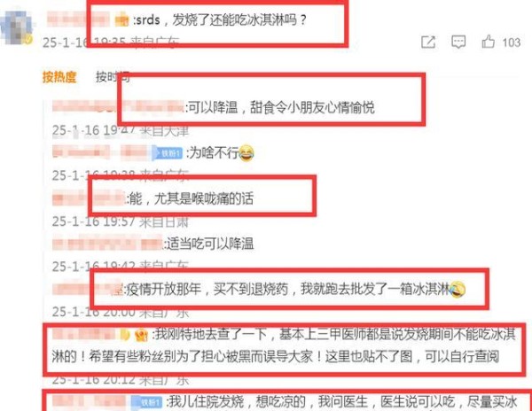The width and height of the screenshot is (532, 411).
Task: Click the blurred username of the 为啥不行 reply
Action: tap(102, 152)
